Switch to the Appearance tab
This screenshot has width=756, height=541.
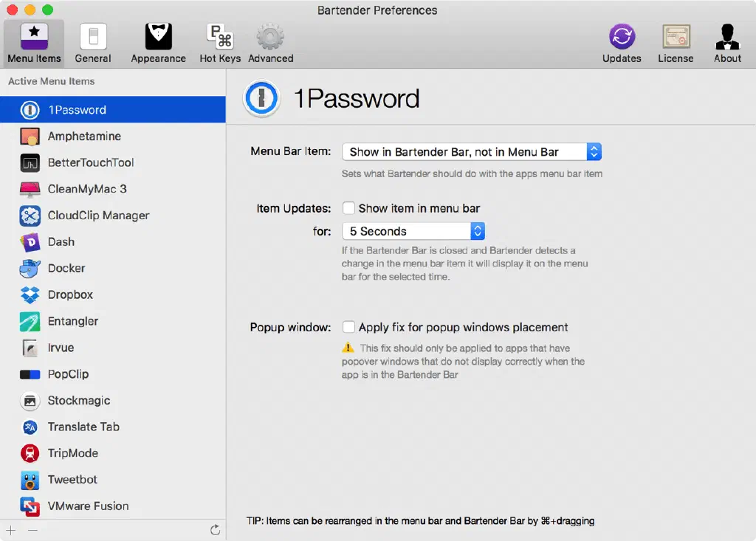click(158, 43)
